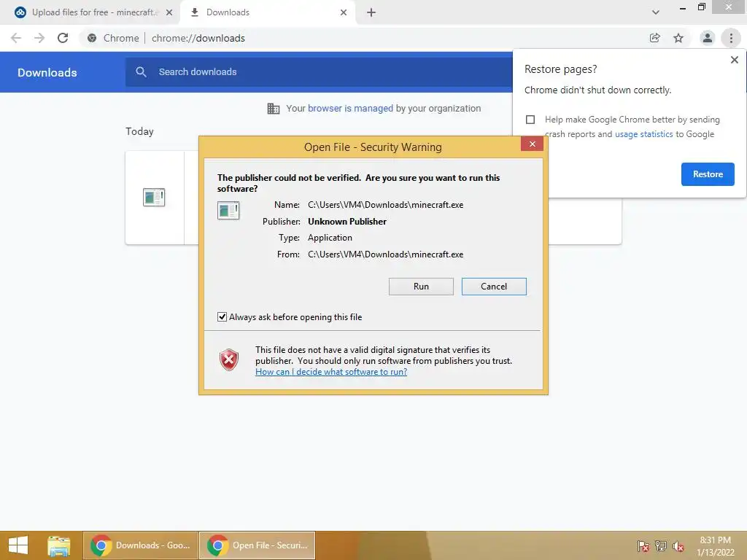The width and height of the screenshot is (747, 560).
Task: Open Windows Start menu
Action: [x=18, y=545]
